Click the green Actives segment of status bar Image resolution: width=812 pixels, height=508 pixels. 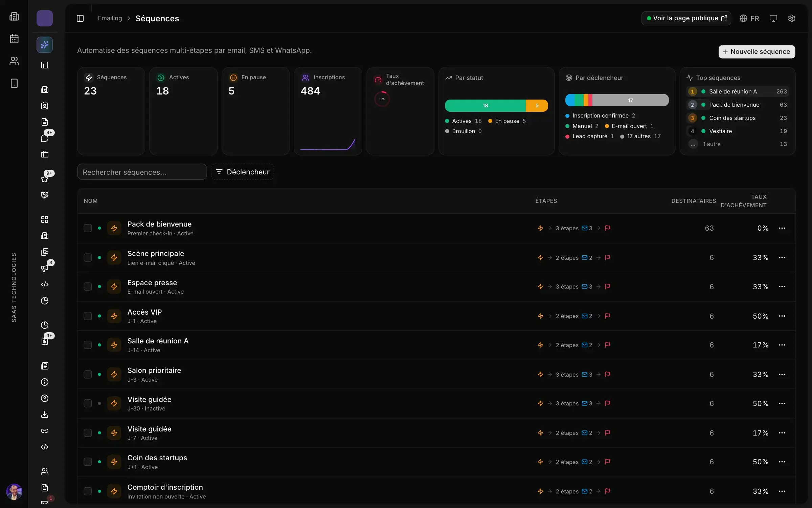[x=485, y=106]
